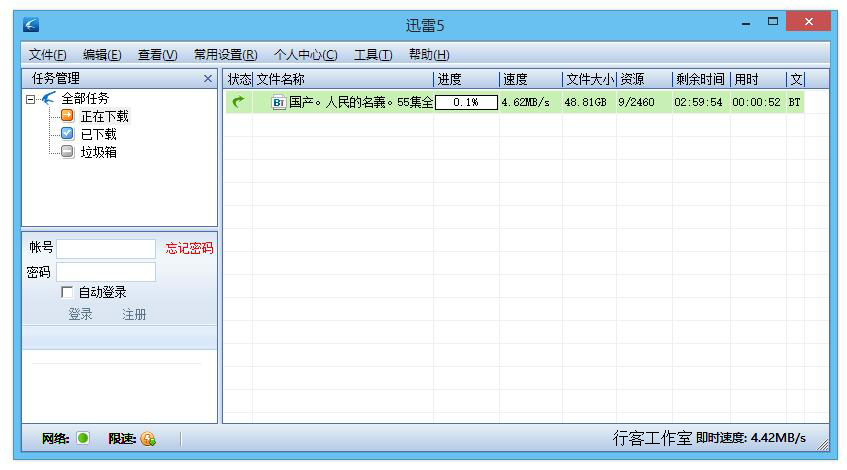
Task: Click the Xunlei logo icon in title bar
Action: (31, 24)
